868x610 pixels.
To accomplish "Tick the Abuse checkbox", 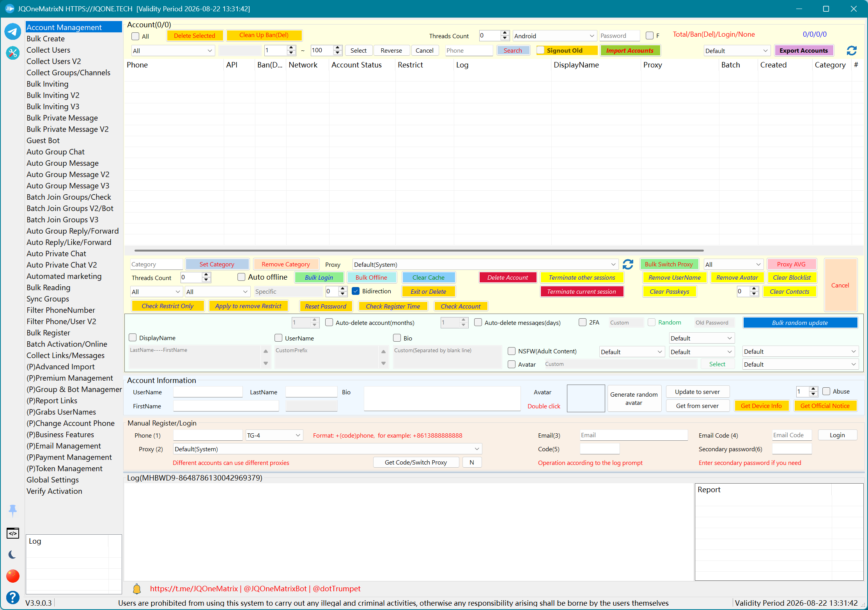I will (826, 391).
